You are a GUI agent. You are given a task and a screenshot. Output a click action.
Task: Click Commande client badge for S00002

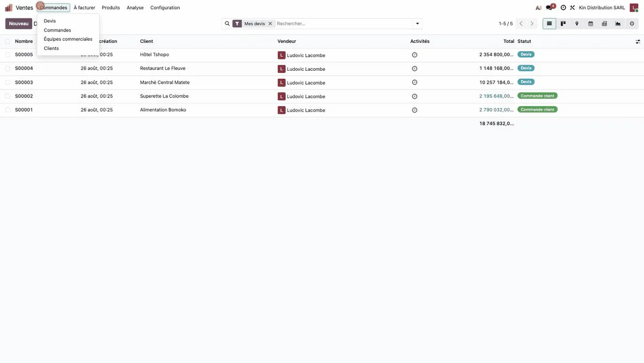click(x=537, y=96)
